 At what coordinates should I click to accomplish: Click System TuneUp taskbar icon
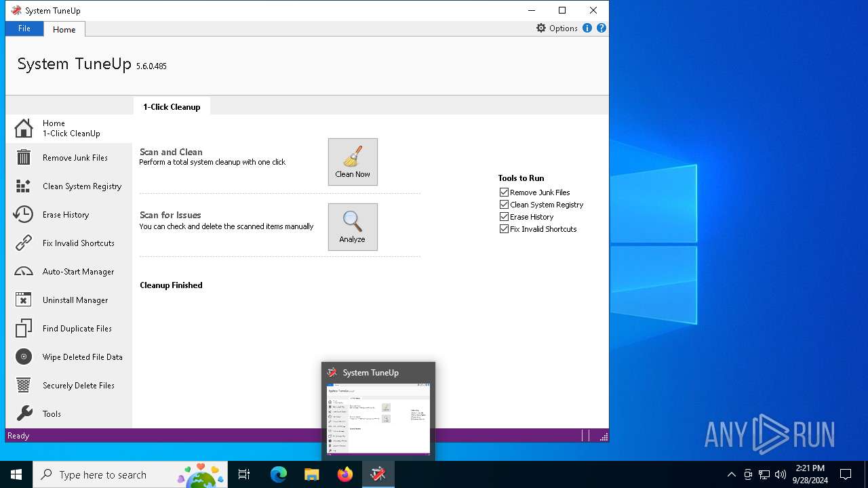(378, 474)
